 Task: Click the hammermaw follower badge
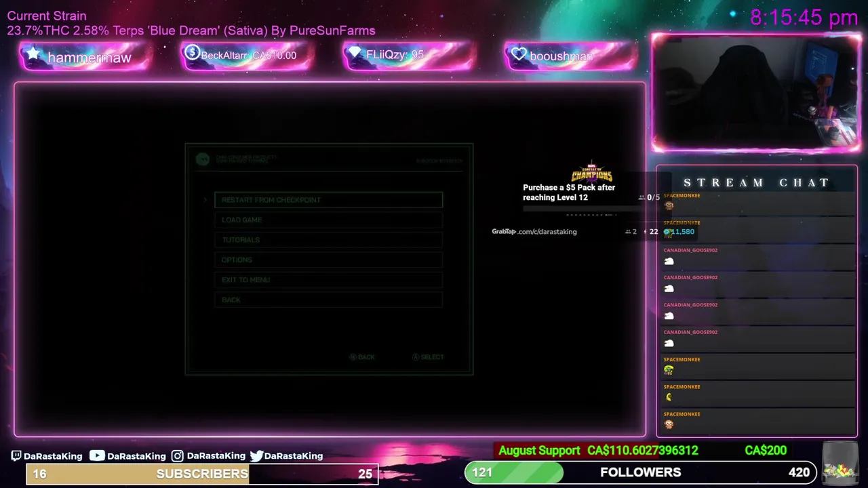pyautogui.click(x=86, y=57)
